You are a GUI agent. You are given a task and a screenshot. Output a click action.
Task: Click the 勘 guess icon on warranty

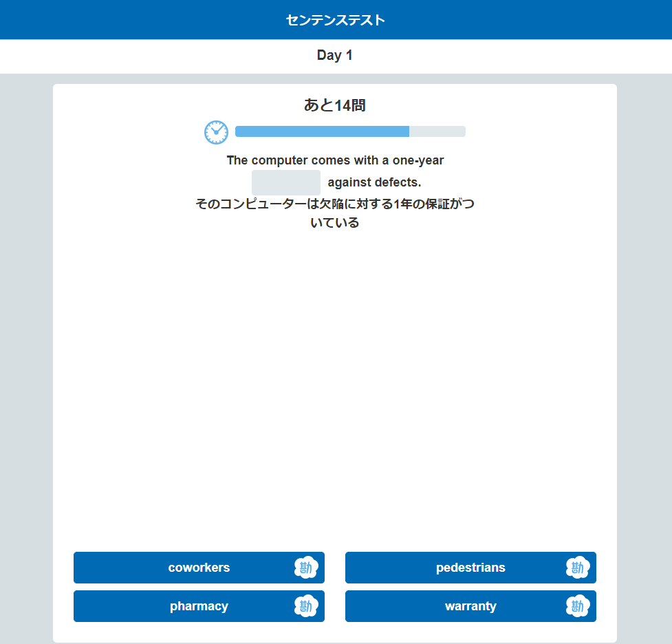578,606
